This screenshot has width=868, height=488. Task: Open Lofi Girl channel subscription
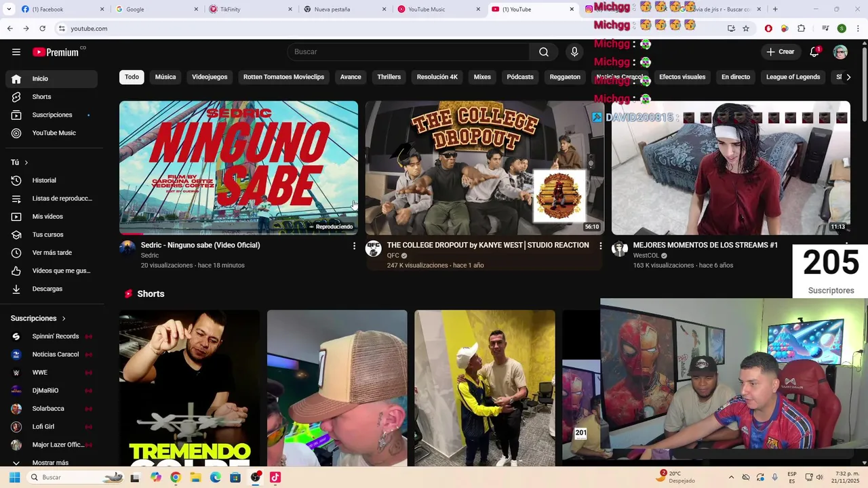click(52, 427)
